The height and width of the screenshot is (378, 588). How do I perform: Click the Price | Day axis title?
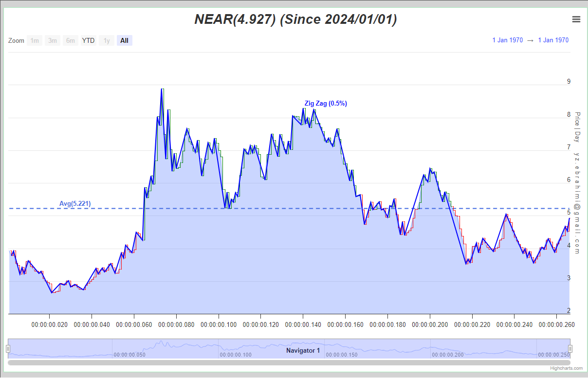577,127
